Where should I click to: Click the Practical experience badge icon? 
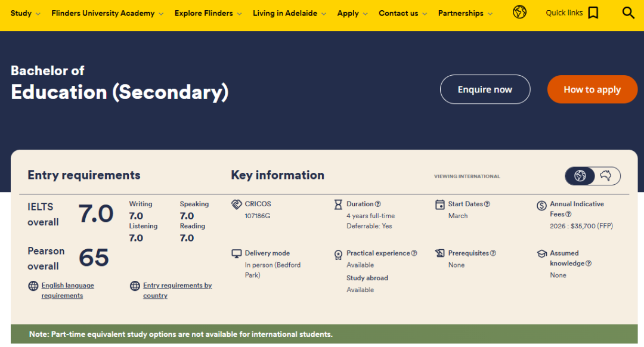[x=338, y=255]
